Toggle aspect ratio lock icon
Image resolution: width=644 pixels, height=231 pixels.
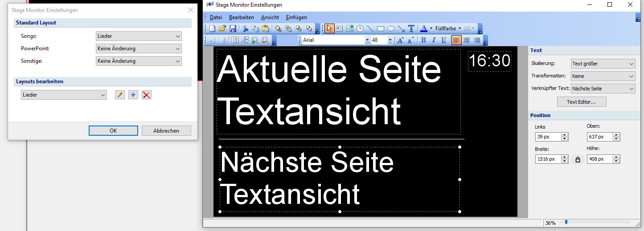pos(578,159)
